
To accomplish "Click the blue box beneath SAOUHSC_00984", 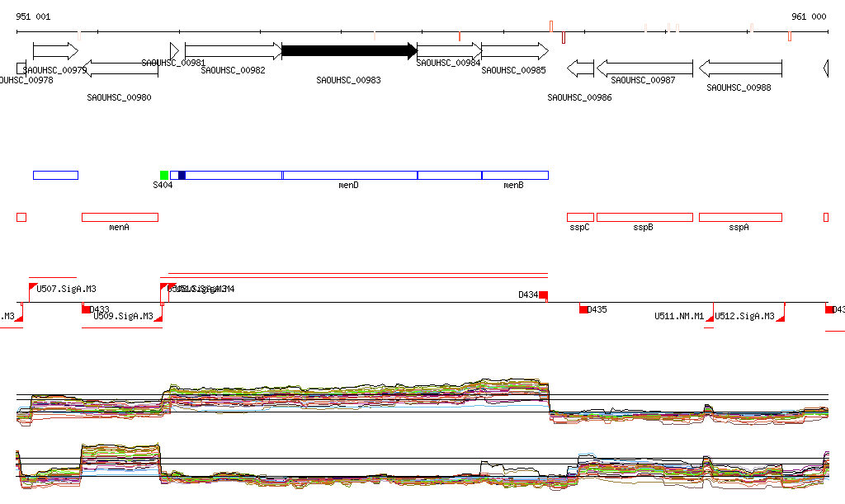I will tap(450, 175).
